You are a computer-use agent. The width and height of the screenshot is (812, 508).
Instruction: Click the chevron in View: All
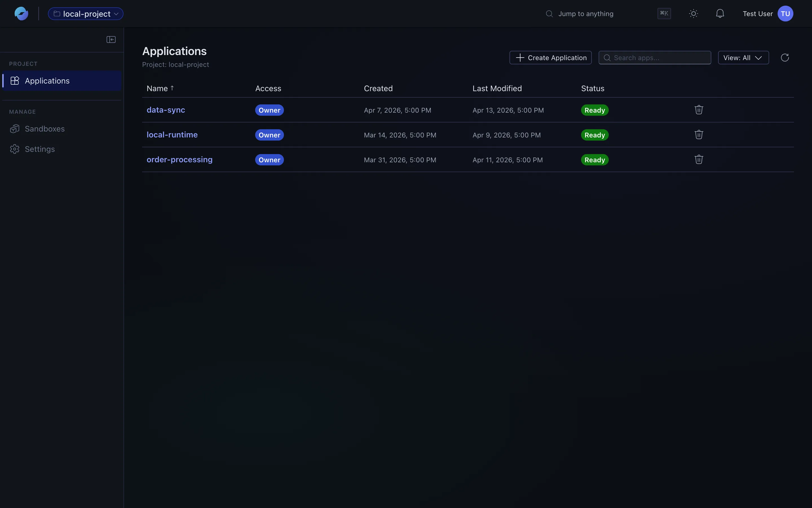pyautogui.click(x=758, y=58)
